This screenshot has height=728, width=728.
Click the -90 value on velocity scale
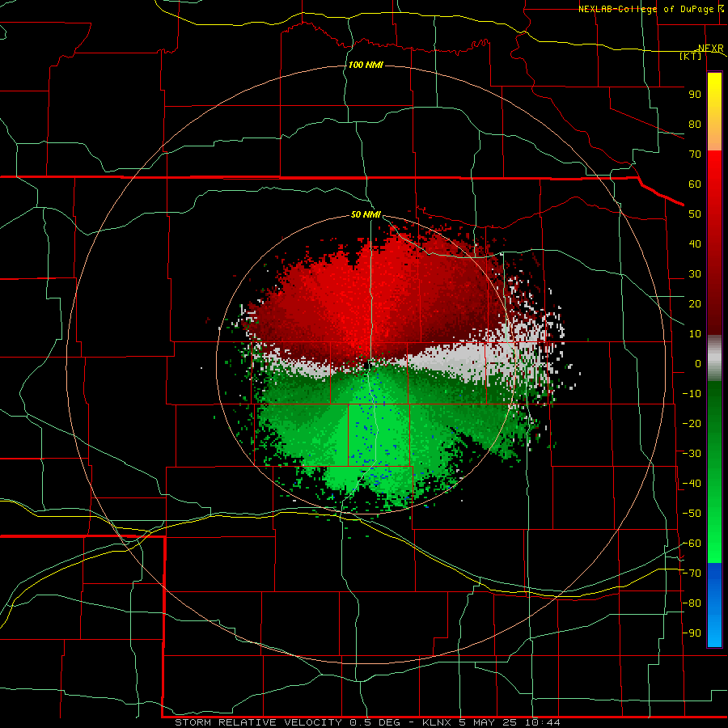[x=692, y=633]
